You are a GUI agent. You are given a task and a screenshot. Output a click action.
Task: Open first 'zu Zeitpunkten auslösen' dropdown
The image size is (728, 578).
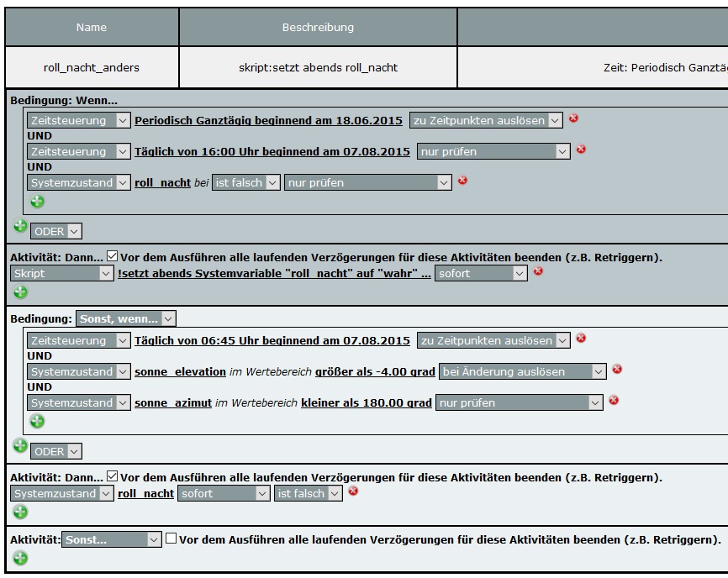[486, 121]
